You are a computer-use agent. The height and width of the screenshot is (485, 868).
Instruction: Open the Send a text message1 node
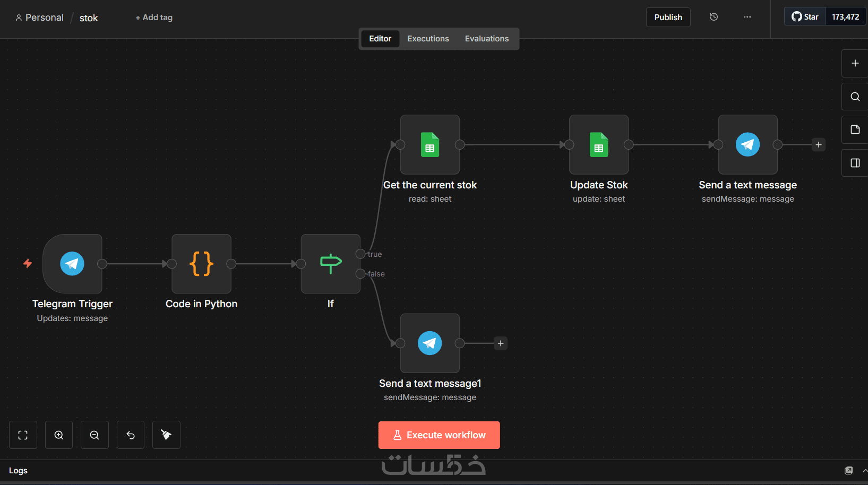(430, 343)
